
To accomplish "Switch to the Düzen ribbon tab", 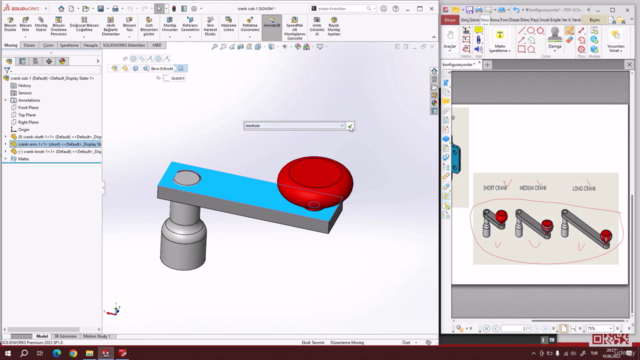I will (x=29, y=45).
